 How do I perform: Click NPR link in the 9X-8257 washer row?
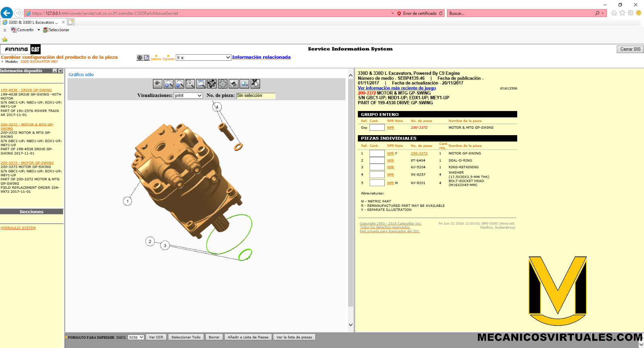[x=390, y=175]
